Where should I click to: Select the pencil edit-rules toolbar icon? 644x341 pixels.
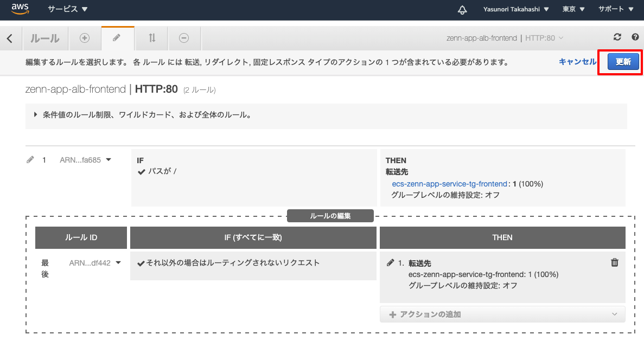118,37
